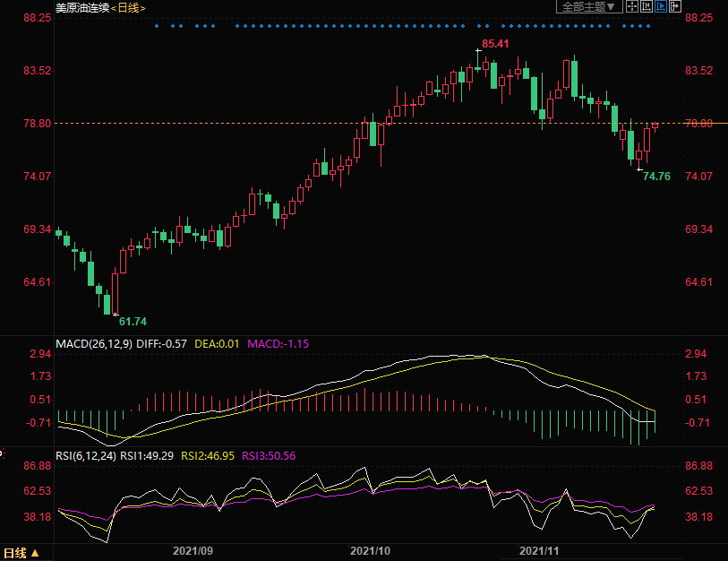Select the 85.41 high price marker
This screenshot has height=561, width=728.
point(495,44)
